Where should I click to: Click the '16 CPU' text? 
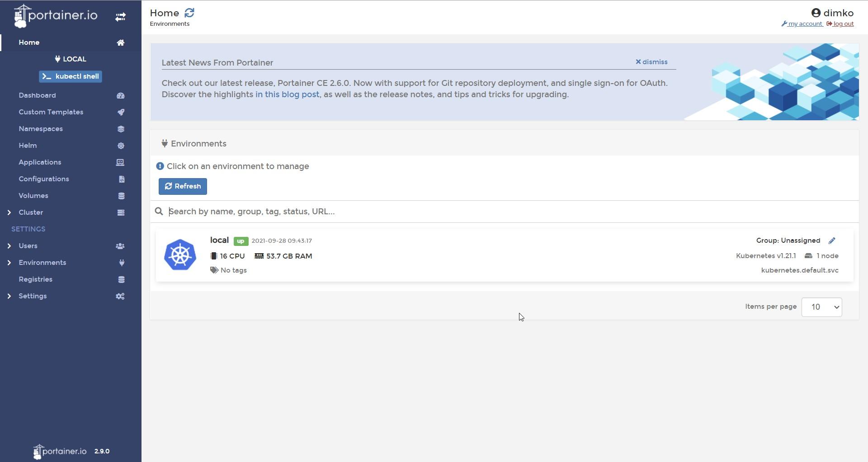(x=232, y=256)
